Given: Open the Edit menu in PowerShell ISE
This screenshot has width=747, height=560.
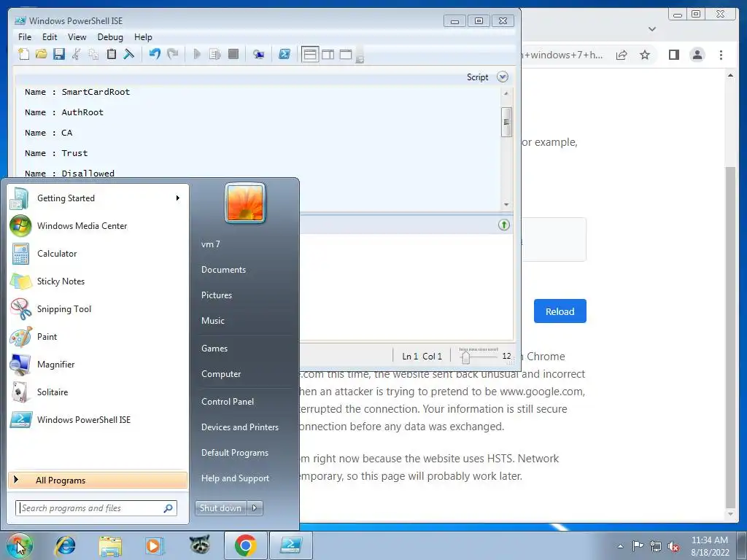Looking at the screenshot, I should click(x=50, y=37).
